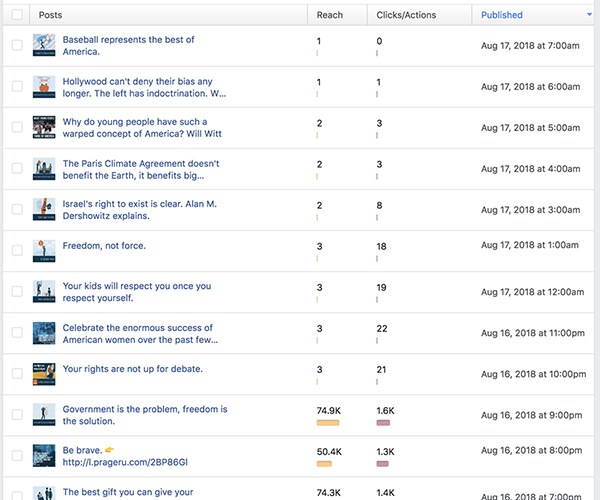The height and width of the screenshot is (500, 600).
Task: Sort posts by Published column
Action: pyautogui.click(x=501, y=15)
